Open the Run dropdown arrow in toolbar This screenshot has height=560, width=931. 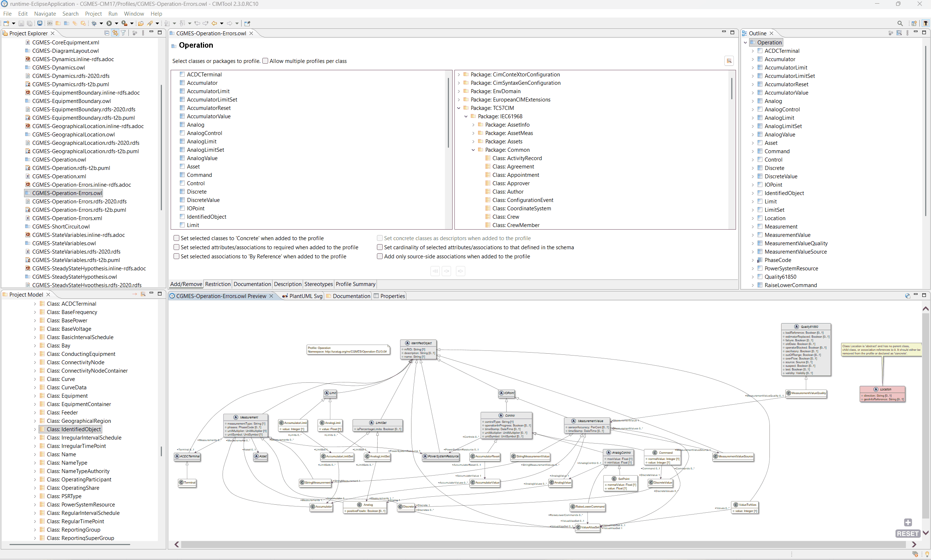point(116,23)
